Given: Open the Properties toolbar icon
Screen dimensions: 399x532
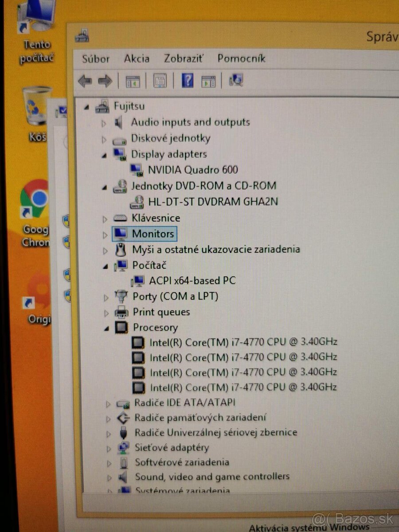Looking at the screenshot, I should point(159,81).
